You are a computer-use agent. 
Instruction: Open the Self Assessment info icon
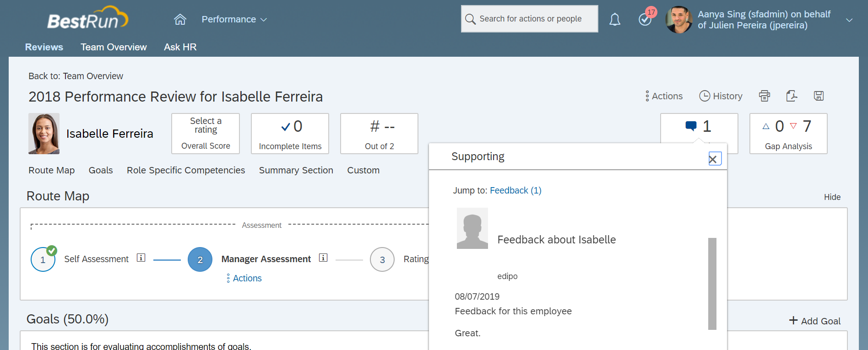click(141, 258)
